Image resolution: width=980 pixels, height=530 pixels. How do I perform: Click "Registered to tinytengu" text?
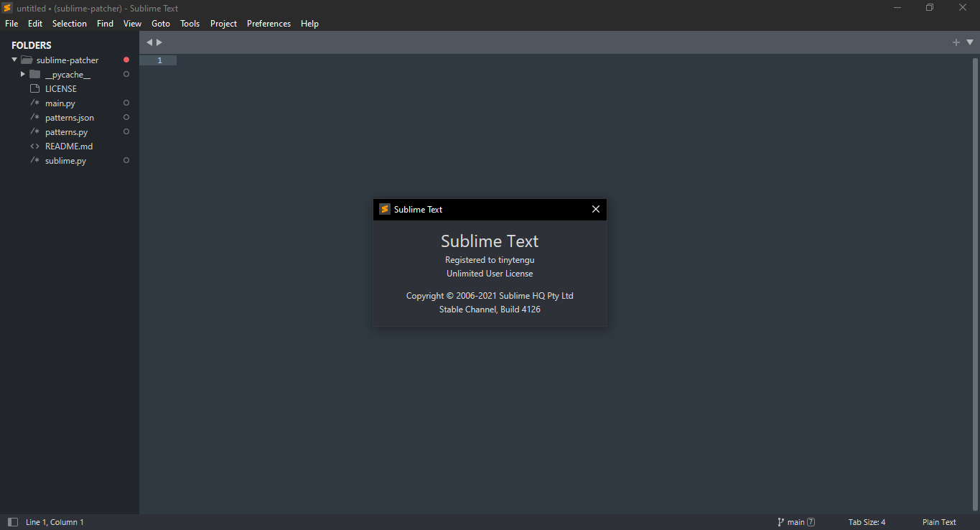(x=490, y=259)
